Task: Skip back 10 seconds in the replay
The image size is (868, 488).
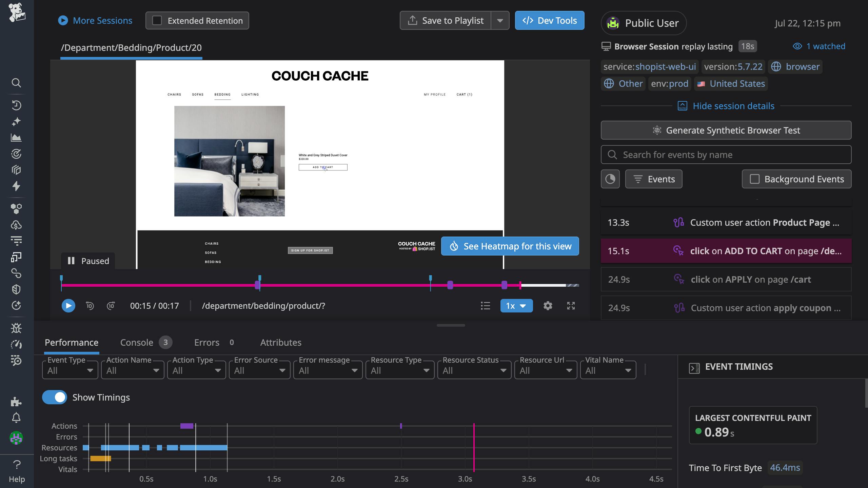Action: click(x=90, y=305)
